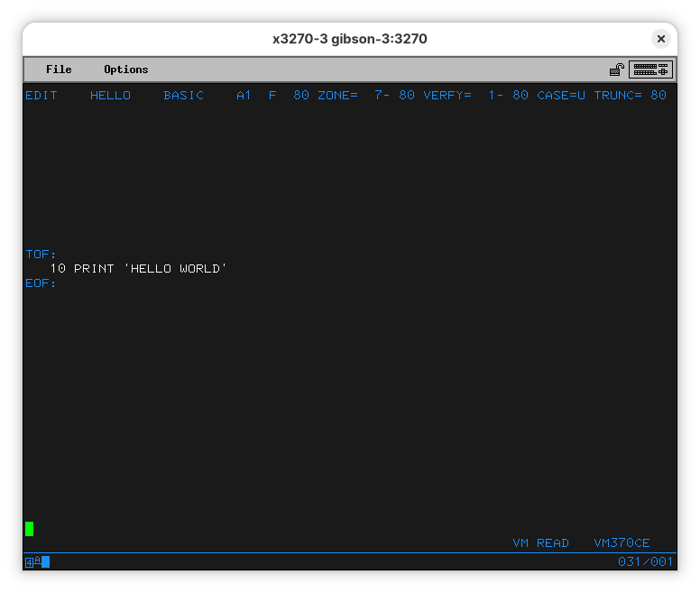The height and width of the screenshot is (593, 700).
Task: Click the BASIC filetype in header
Action: click(184, 96)
